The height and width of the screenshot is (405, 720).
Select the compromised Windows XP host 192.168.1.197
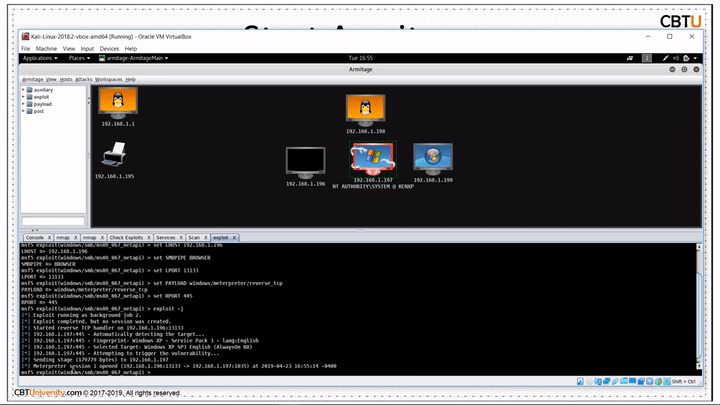click(373, 159)
